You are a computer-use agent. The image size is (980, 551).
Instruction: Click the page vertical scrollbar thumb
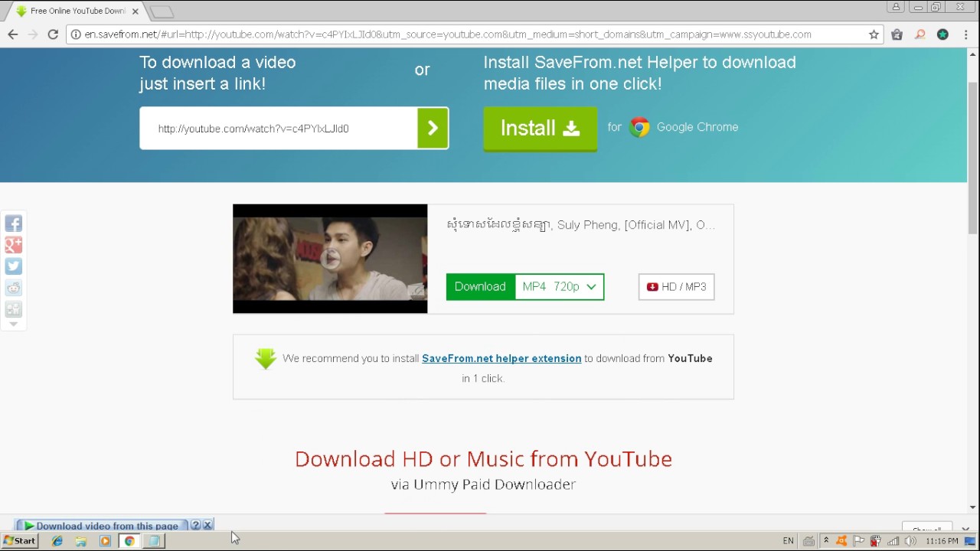coord(973,158)
